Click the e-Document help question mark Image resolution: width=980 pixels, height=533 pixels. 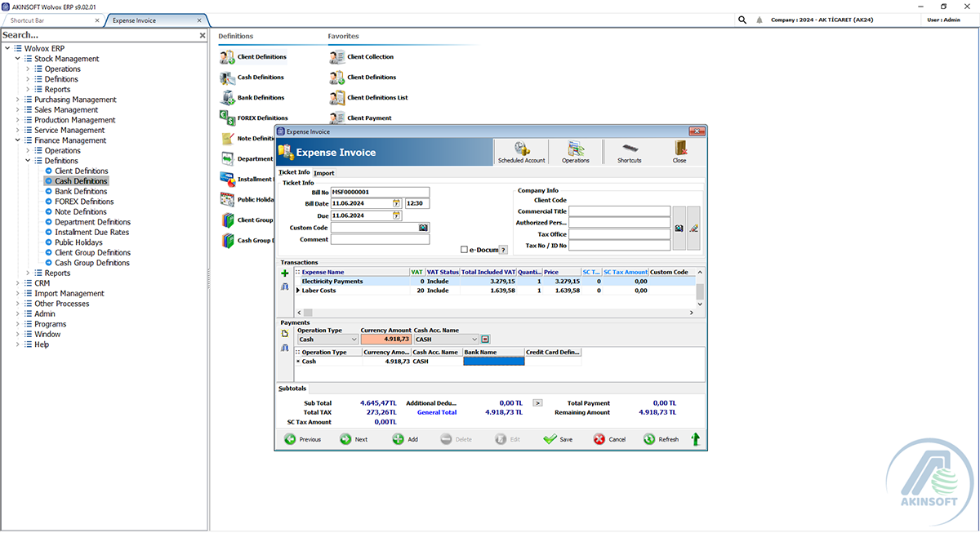[503, 250]
